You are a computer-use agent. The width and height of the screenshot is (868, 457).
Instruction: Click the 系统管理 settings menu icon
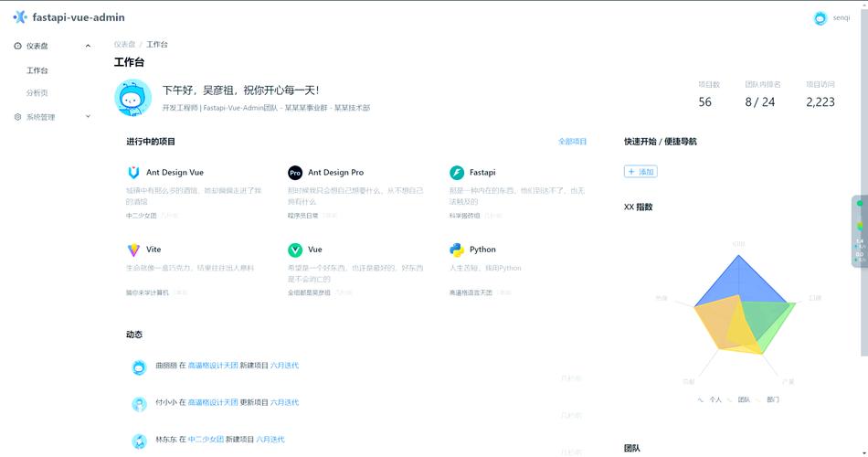click(x=17, y=117)
